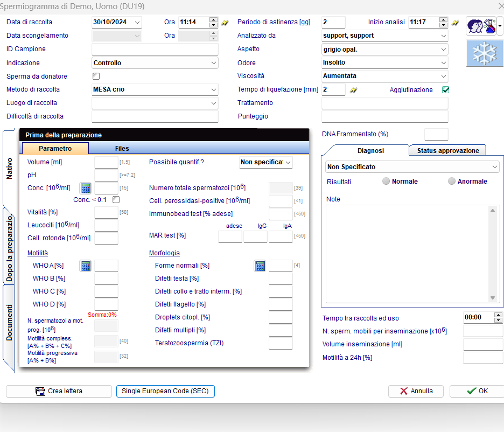Open the Forme normali morphology calculator

point(260,266)
